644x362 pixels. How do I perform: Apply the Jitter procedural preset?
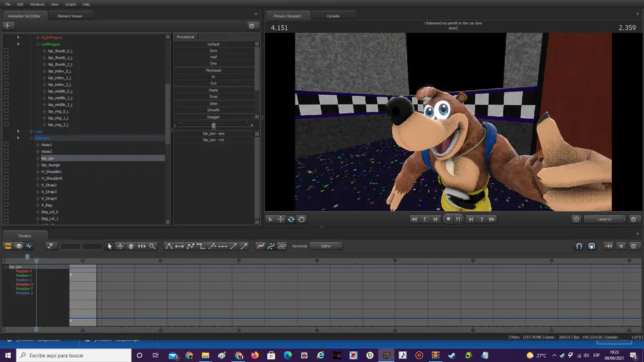coord(213,104)
